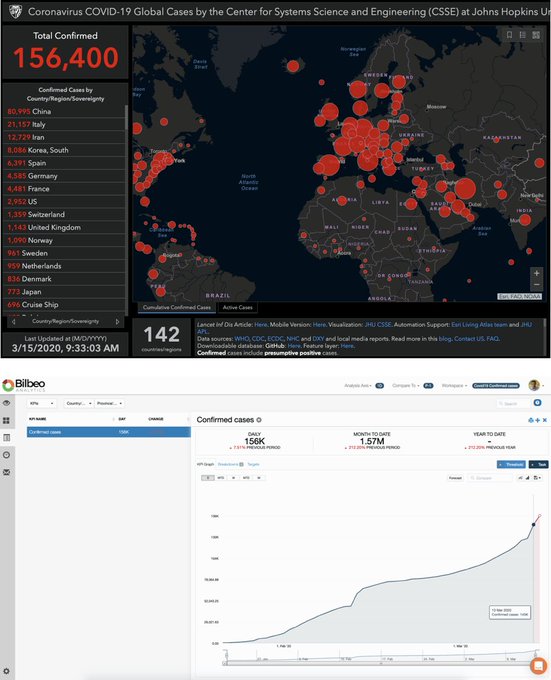
Task: Open the Province filter dropdown
Action: (109, 403)
